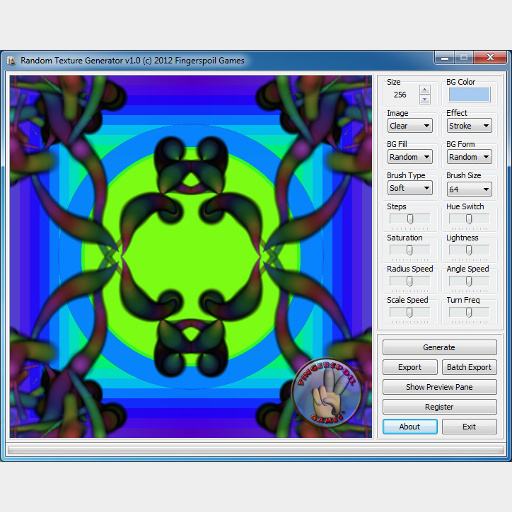
Task: Click the Hue Switch slider handle
Action: click(469, 219)
